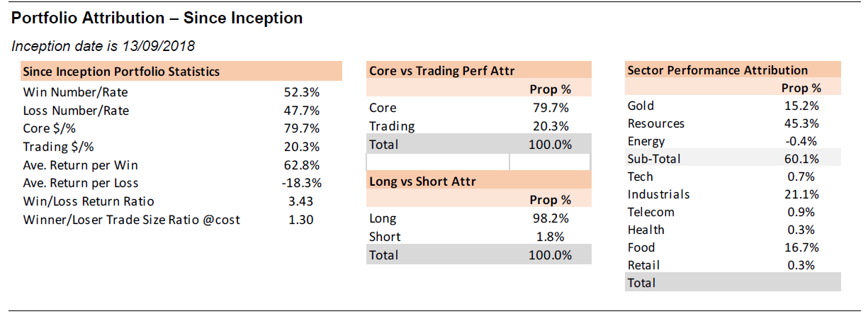Click the Since Inception Portfolio Statistics header

click(121, 72)
